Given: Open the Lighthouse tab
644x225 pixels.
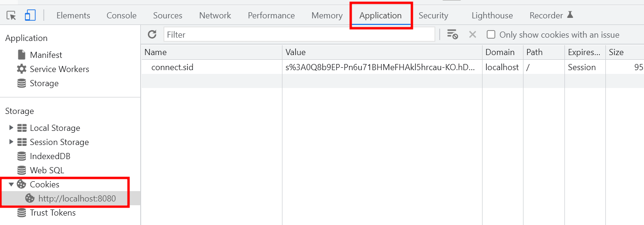Looking at the screenshot, I should 492,16.
